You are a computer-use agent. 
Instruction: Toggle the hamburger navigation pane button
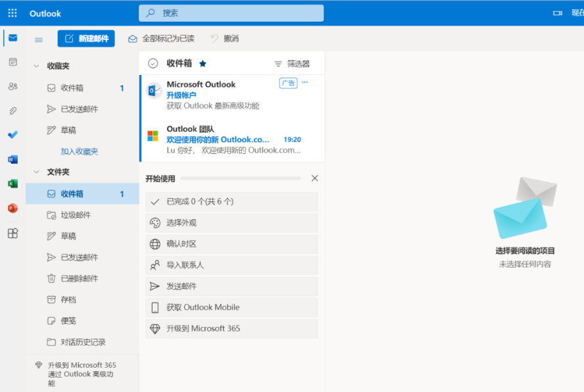(39, 39)
